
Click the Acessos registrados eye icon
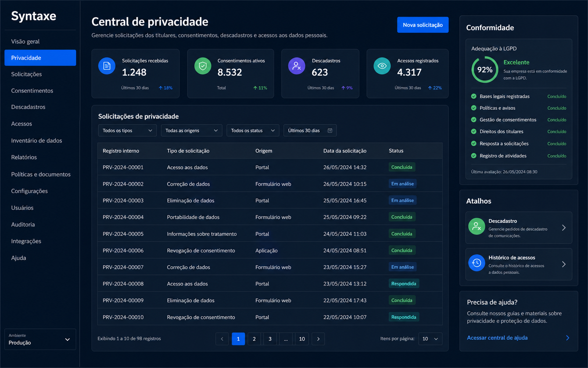tap(382, 66)
